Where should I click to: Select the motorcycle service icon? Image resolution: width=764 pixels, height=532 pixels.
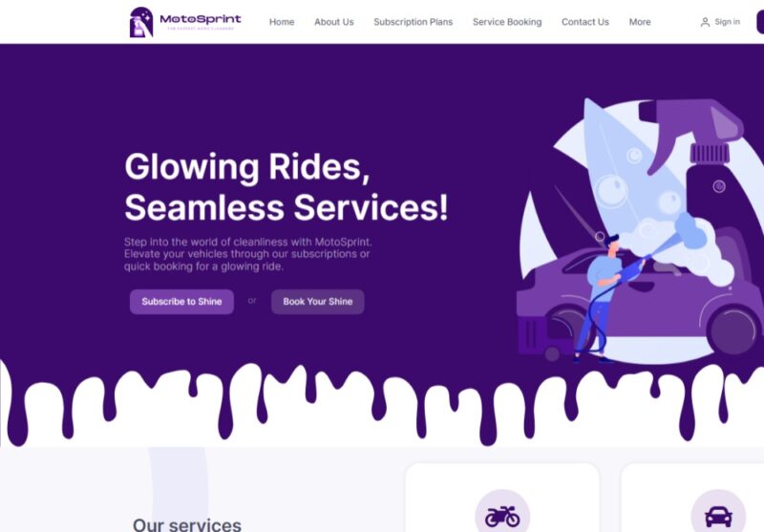pyautogui.click(x=502, y=517)
